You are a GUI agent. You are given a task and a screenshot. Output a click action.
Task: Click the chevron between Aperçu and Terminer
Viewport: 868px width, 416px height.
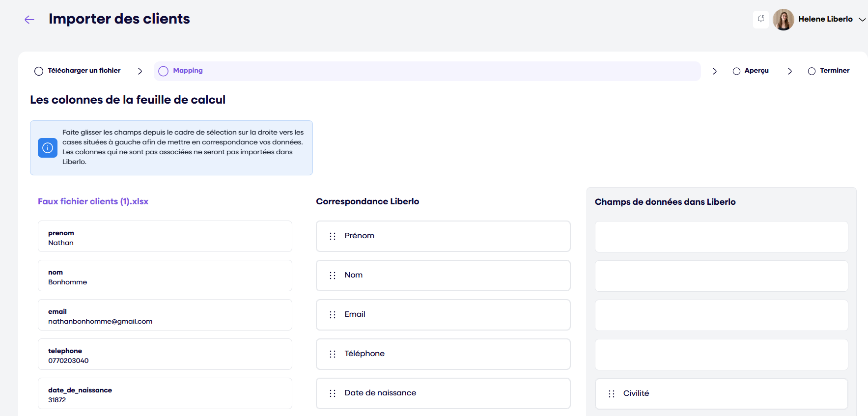pos(789,71)
